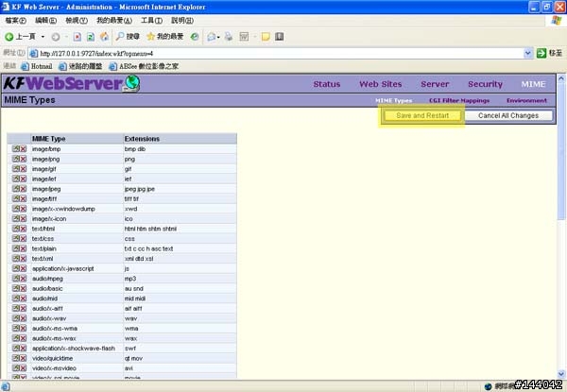Click the edit icon for image/png

(x=15, y=159)
